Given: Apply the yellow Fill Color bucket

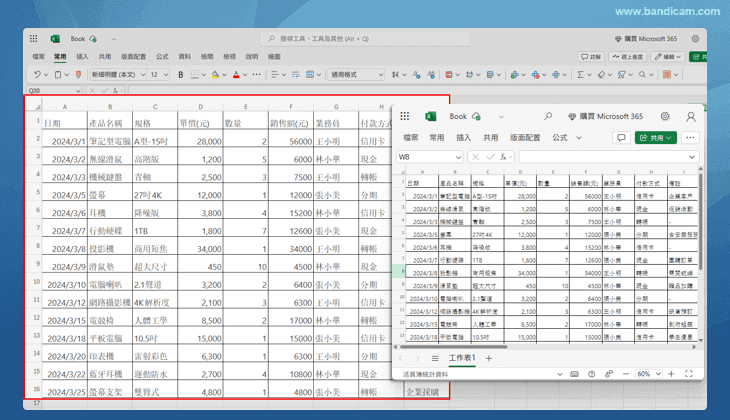Looking at the screenshot, I should pos(215,75).
